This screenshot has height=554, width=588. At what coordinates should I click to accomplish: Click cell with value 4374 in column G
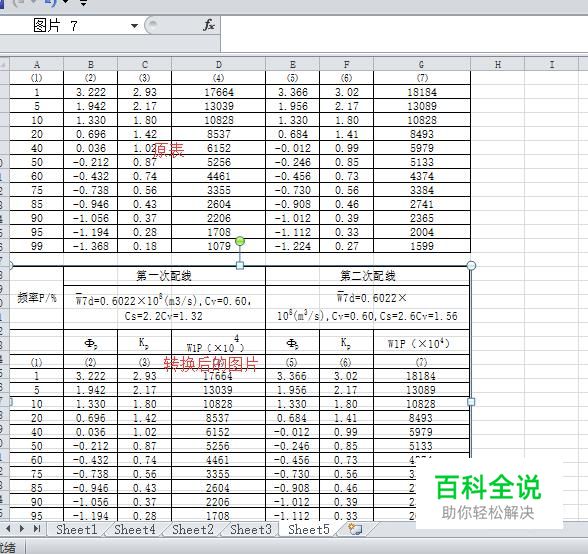(x=422, y=176)
